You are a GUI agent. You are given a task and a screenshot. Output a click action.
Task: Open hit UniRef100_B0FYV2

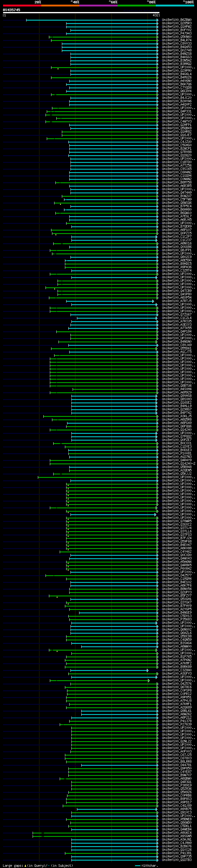click(177, 30)
